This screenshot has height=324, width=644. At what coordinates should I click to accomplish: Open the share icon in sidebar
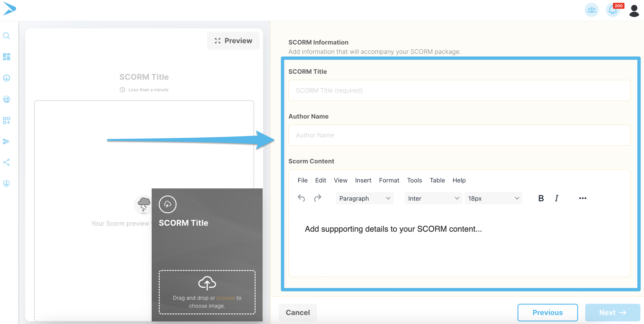coord(6,162)
